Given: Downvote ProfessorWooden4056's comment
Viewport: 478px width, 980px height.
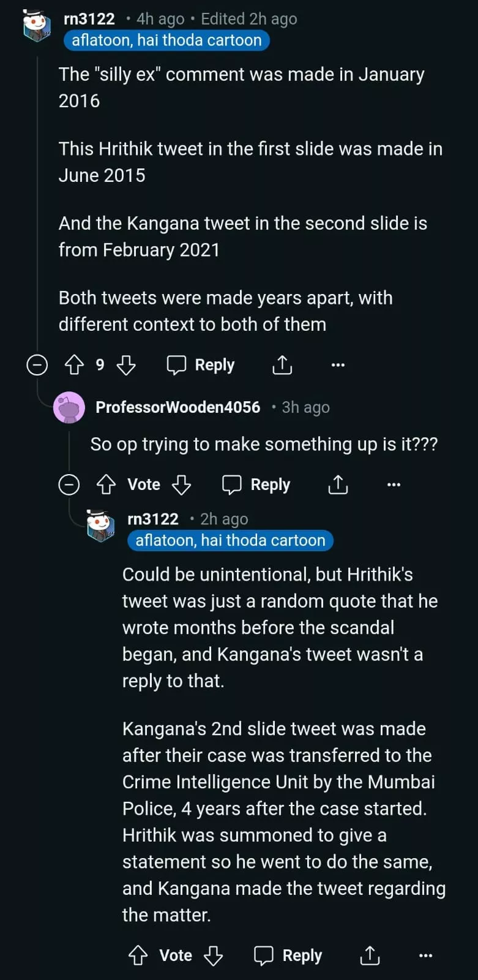Looking at the screenshot, I should pos(182,485).
